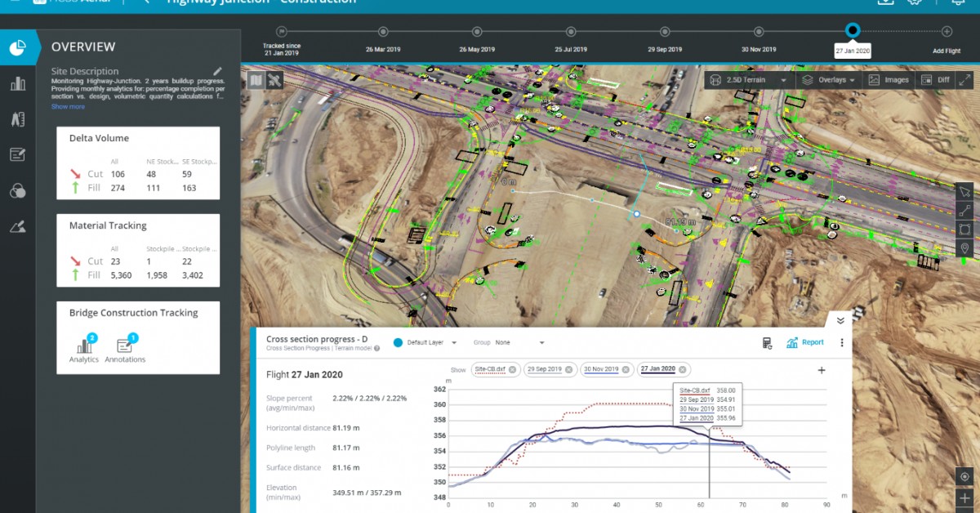Viewport: 980px width, 513px height.
Task: Toggle the Images view on the map
Action: [889, 80]
